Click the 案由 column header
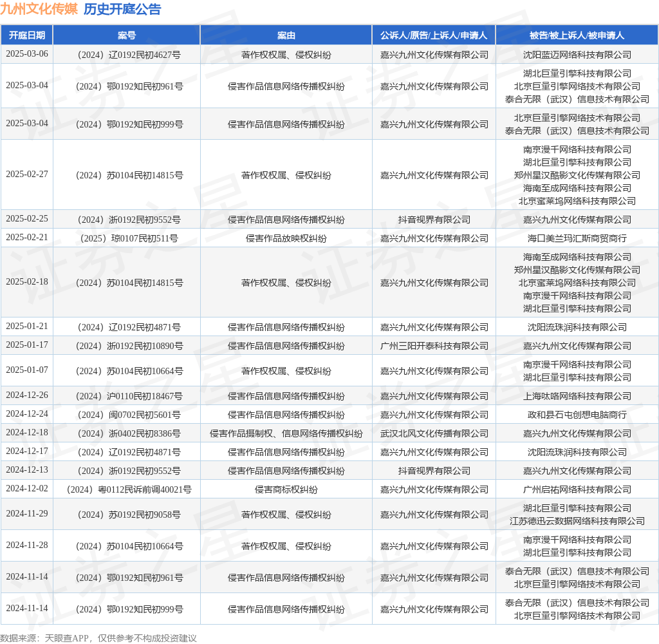The height and width of the screenshot is (644, 659). [286, 35]
